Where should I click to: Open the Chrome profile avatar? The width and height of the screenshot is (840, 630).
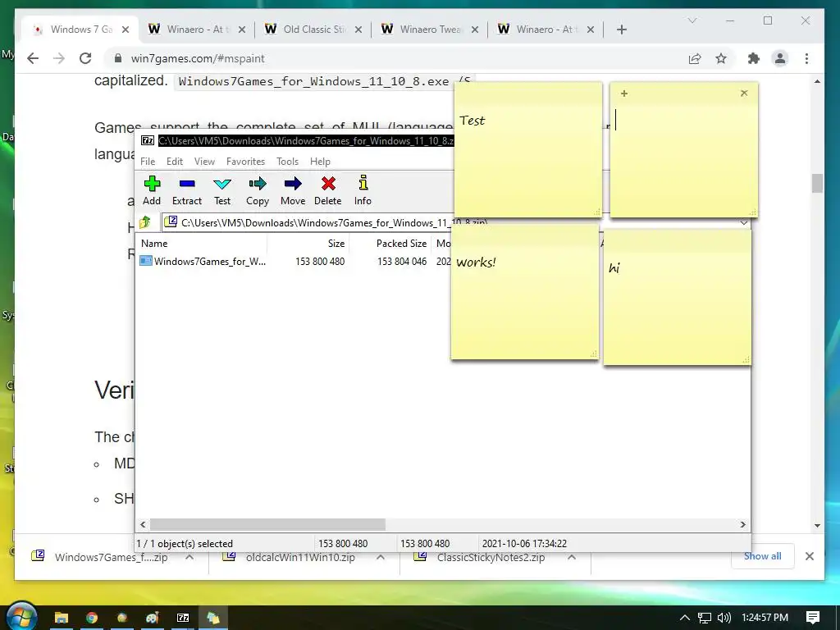coord(780,58)
